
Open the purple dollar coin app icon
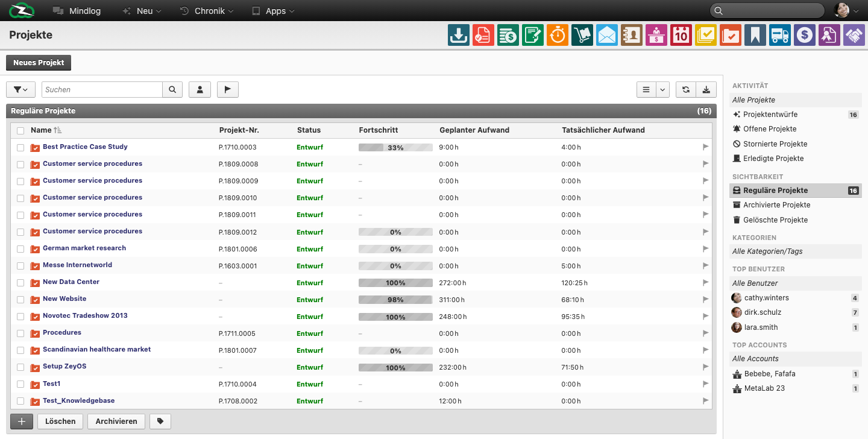pyautogui.click(x=805, y=35)
